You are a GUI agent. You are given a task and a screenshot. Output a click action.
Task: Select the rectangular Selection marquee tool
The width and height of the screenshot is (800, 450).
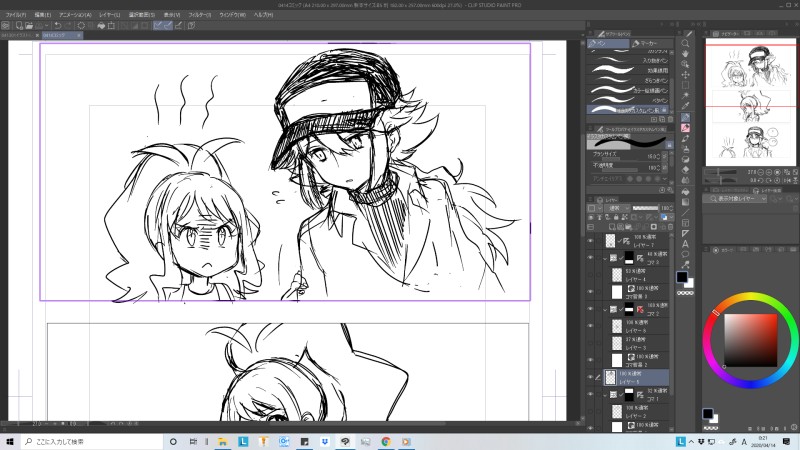[685, 85]
